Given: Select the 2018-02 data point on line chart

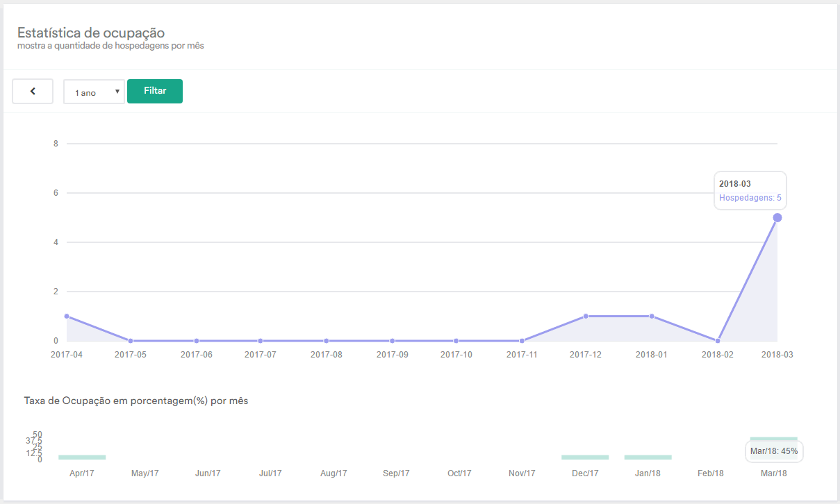Looking at the screenshot, I should point(718,341).
